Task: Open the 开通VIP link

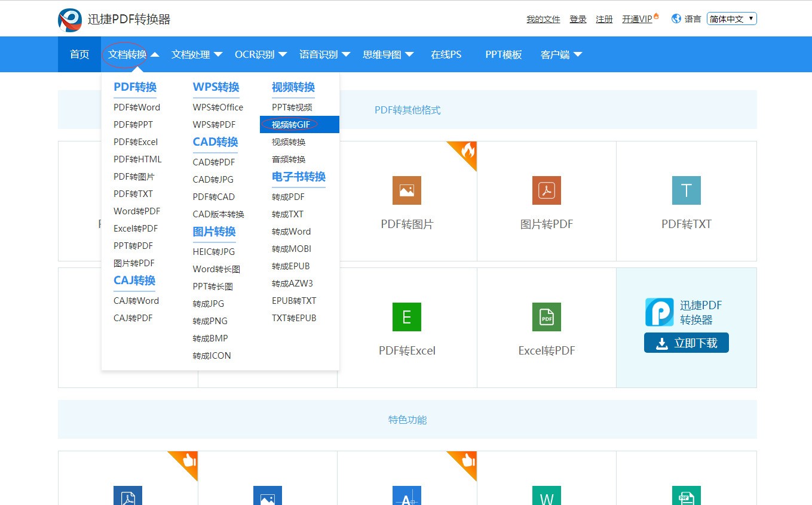Action: pos(637,19)
